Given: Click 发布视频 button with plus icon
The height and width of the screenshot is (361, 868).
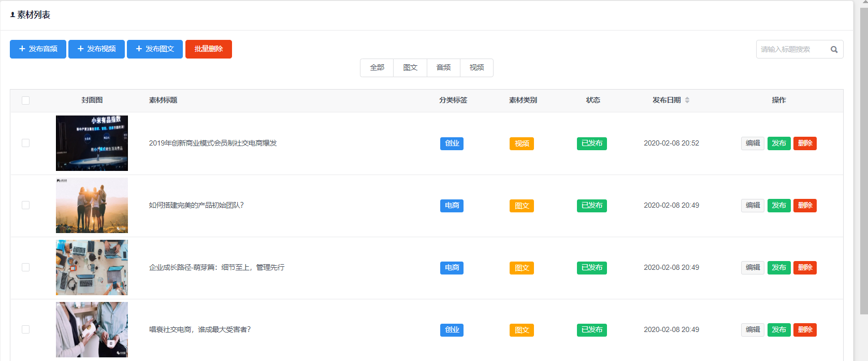Looking at the screenshot, I should click(96, 49).
